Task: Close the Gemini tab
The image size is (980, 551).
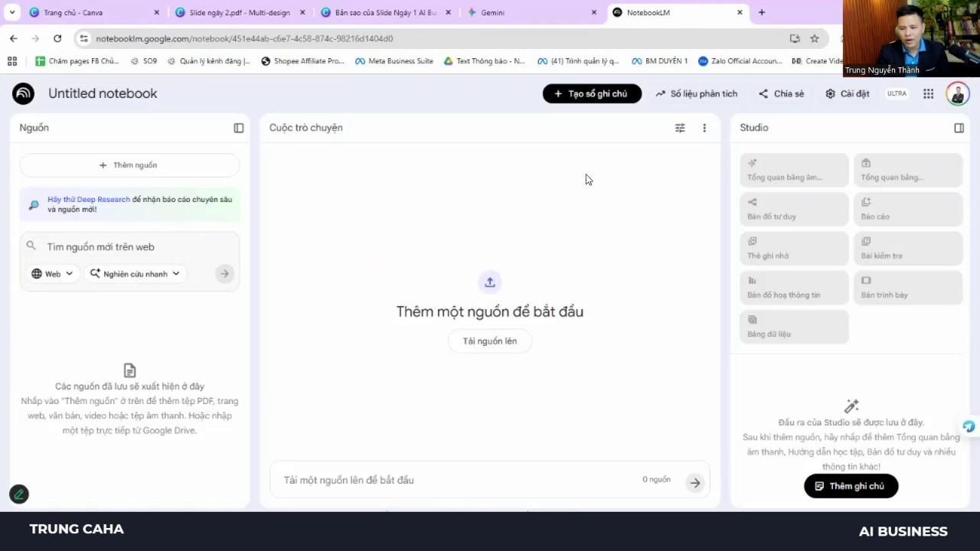Action: tap(593, 12)
